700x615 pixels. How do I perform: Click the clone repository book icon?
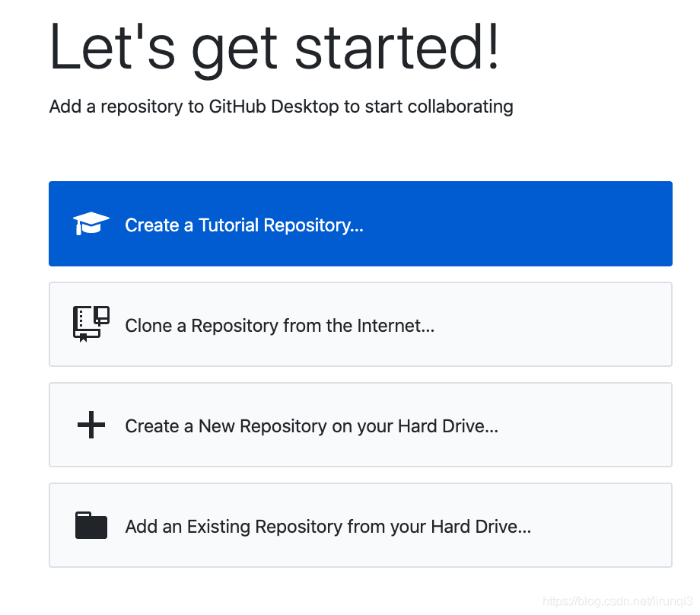coord(91,323)
